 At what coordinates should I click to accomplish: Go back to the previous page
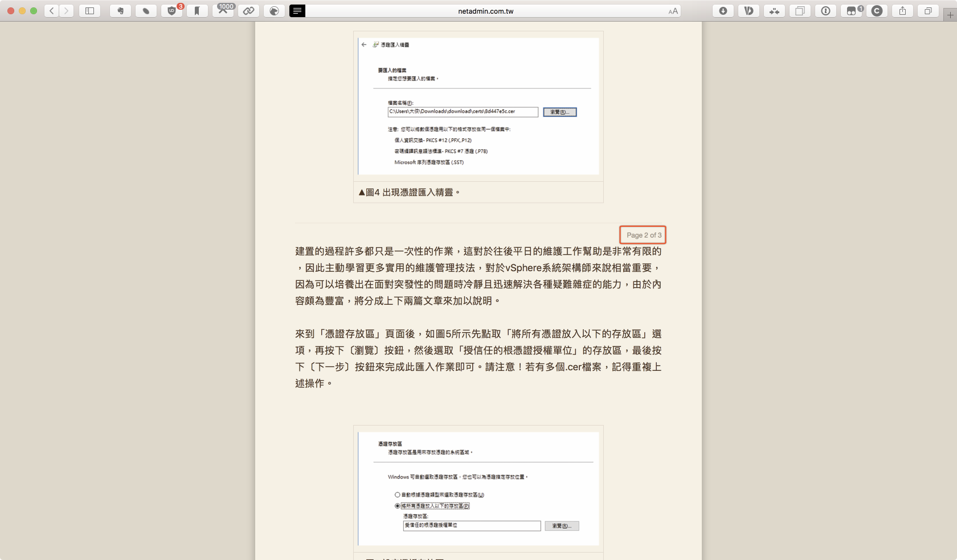pos(52,11)
